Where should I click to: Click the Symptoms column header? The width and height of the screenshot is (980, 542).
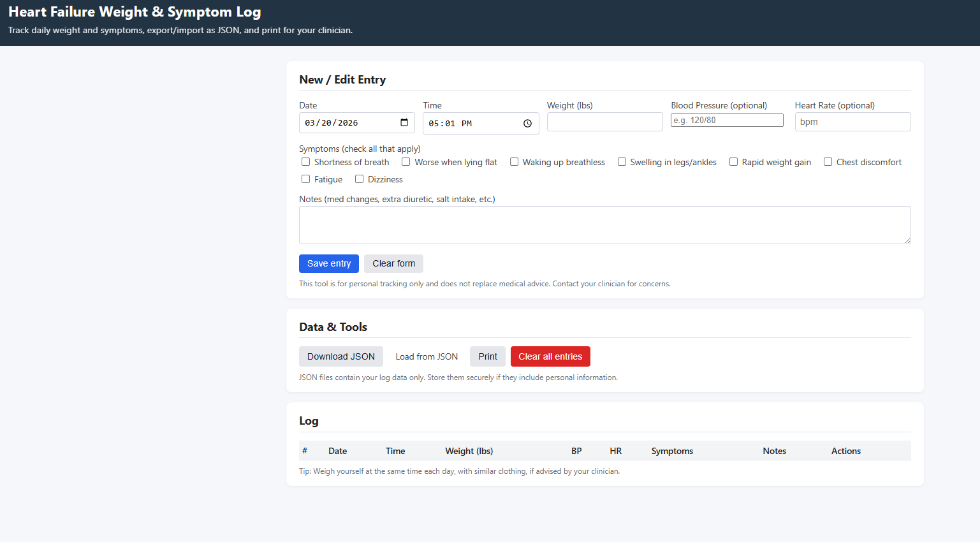[672, 451]
